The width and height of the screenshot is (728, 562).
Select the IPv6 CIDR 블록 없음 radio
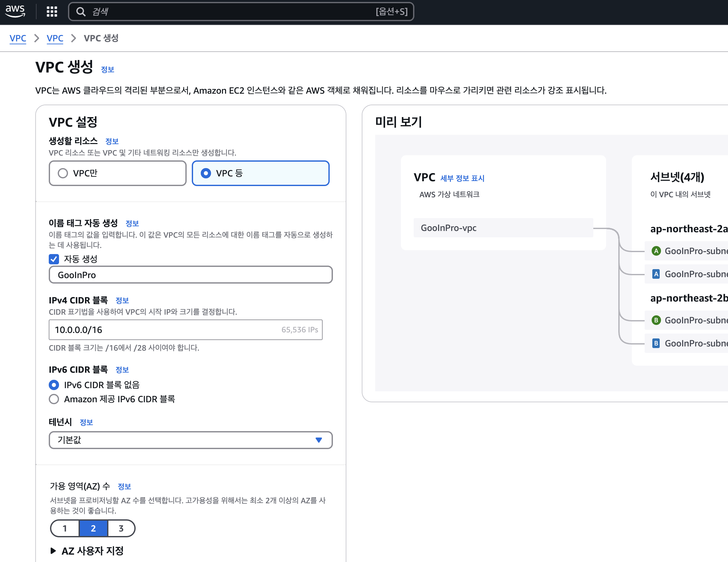(54, 385)
